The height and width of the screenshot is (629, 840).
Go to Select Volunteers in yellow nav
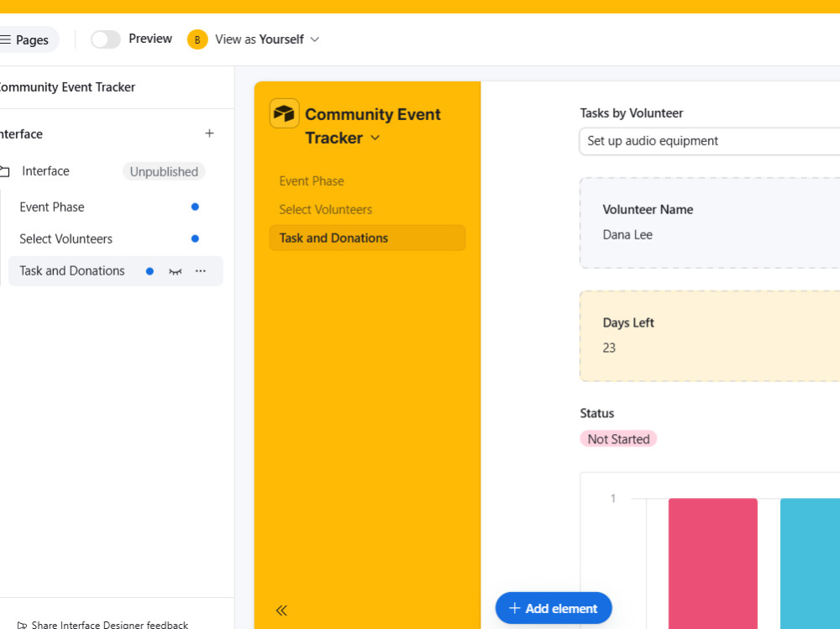coord(326,209)
